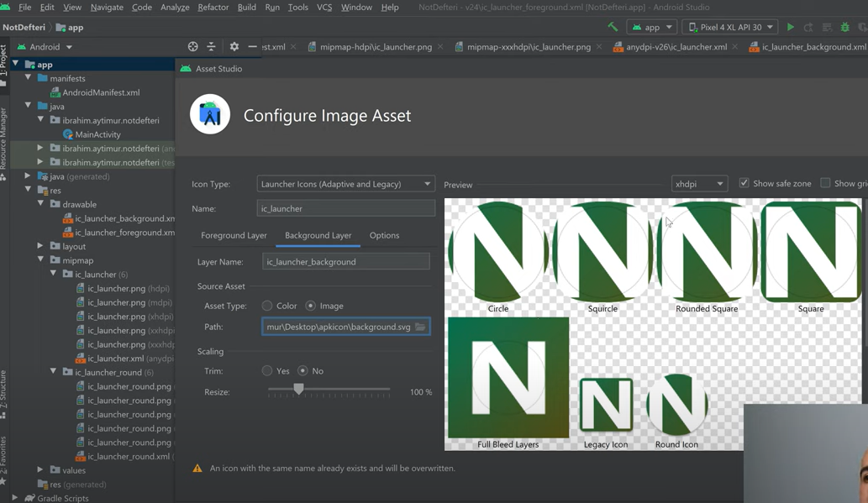
Task: Toggle the Show grid checkbox
Action: coord(825,183)
